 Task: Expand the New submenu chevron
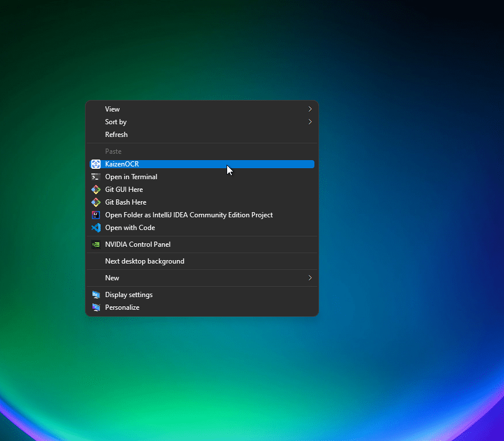click(310, 278)
